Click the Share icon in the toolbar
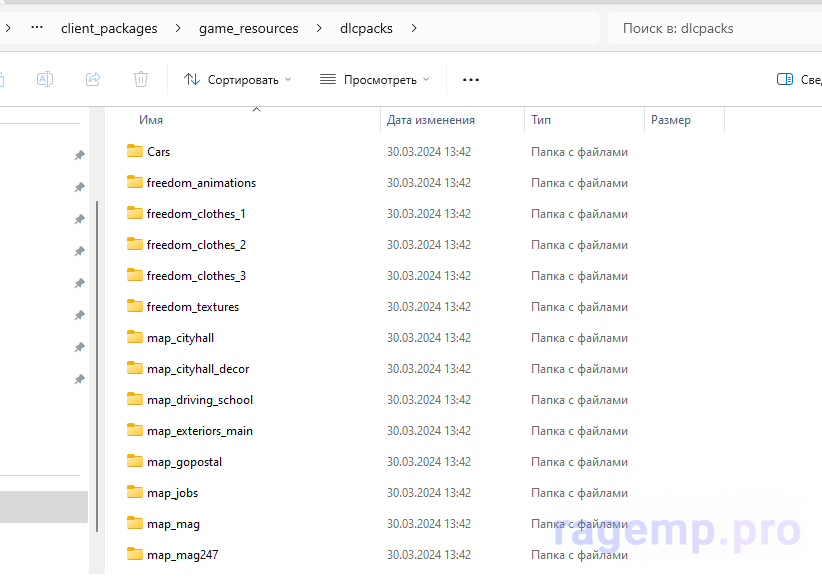The height and width of the screenshot is (578, 822). point(93,79)
